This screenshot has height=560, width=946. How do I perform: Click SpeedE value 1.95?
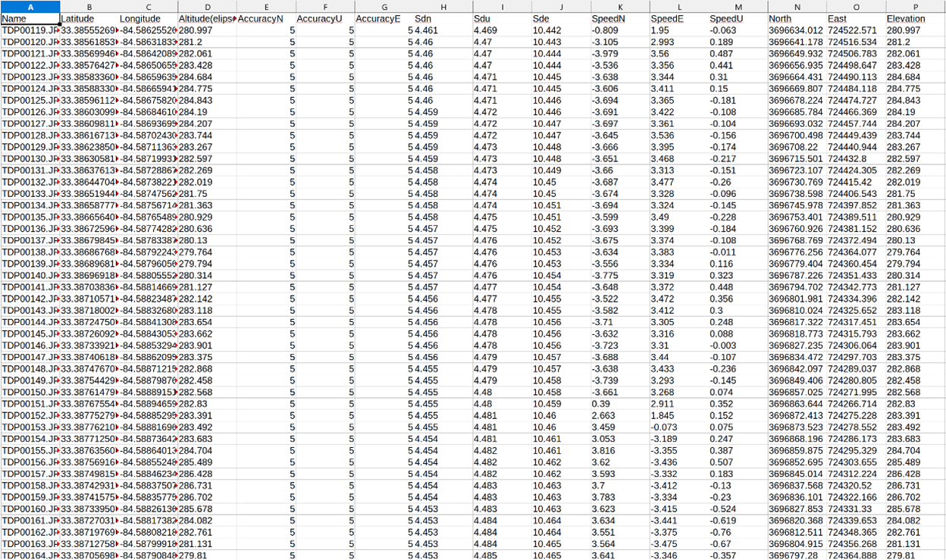659,30
